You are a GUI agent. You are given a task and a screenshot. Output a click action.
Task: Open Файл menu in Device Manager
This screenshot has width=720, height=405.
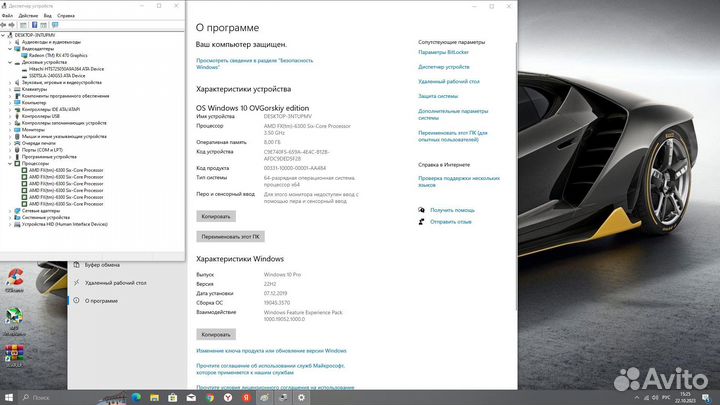click(x=7, y=16)
